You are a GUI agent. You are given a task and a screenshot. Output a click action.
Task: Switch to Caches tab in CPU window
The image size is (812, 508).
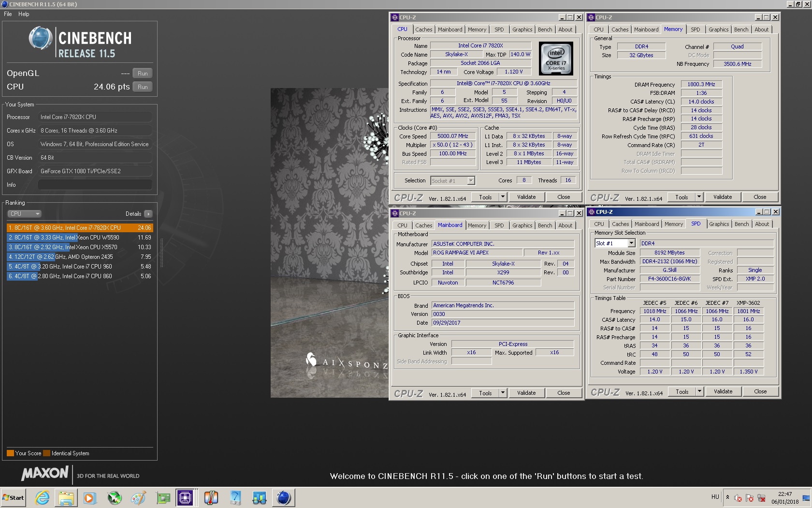(x=424, y=30)
